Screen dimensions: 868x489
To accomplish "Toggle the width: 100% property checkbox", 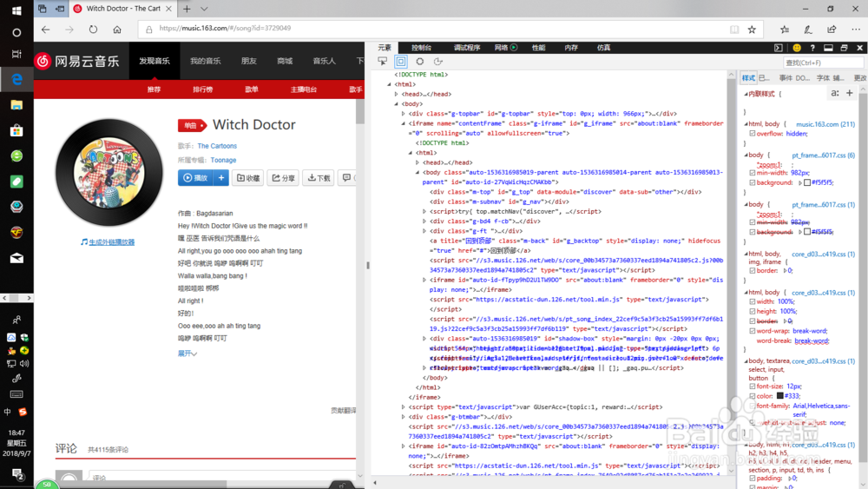I will click(753, 301).
